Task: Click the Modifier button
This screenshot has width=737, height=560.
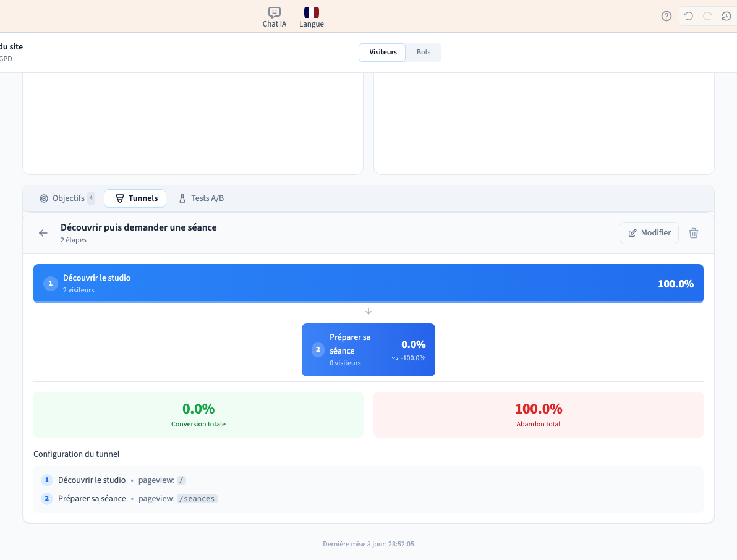Action: [x=649, y=233]
